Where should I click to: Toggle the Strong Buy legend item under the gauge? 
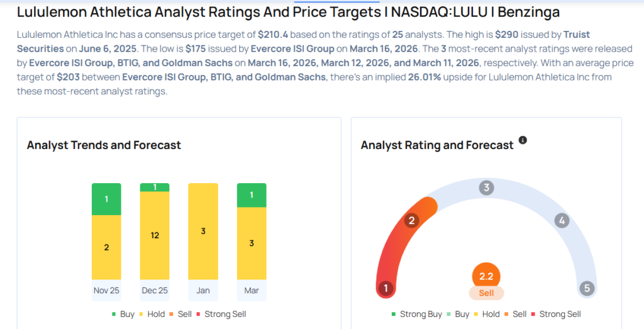coord(415,314)
